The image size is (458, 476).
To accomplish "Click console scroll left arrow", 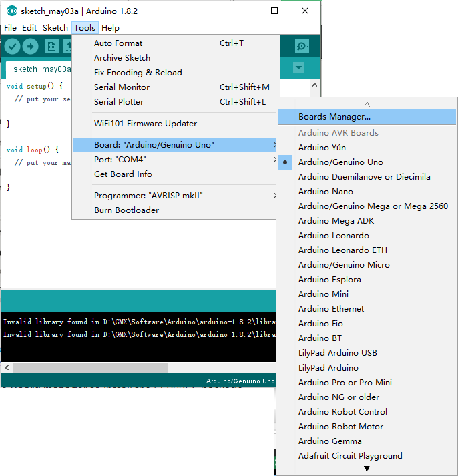I will click(7, 368).
